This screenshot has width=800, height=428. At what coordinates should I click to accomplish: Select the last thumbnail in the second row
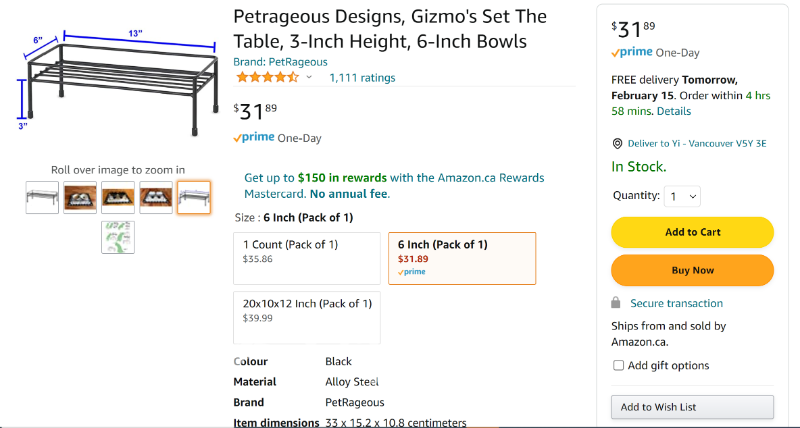pos(118,237)
